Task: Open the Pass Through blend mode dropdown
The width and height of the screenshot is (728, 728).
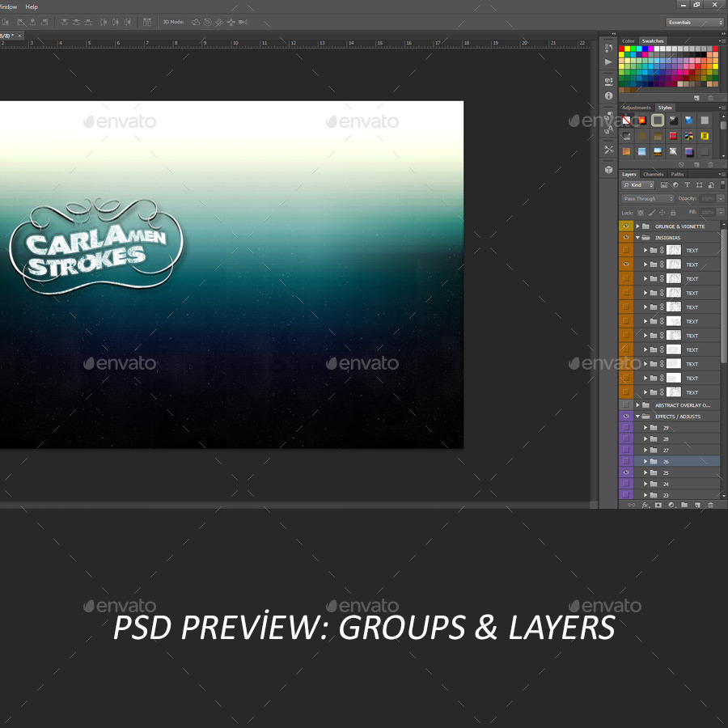Action: pos(646,199)
